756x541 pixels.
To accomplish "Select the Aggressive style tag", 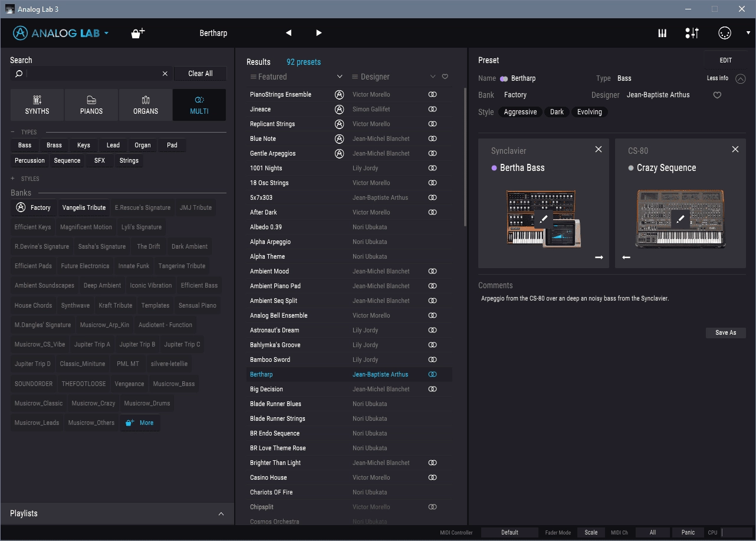I will (x=520, y=112).
